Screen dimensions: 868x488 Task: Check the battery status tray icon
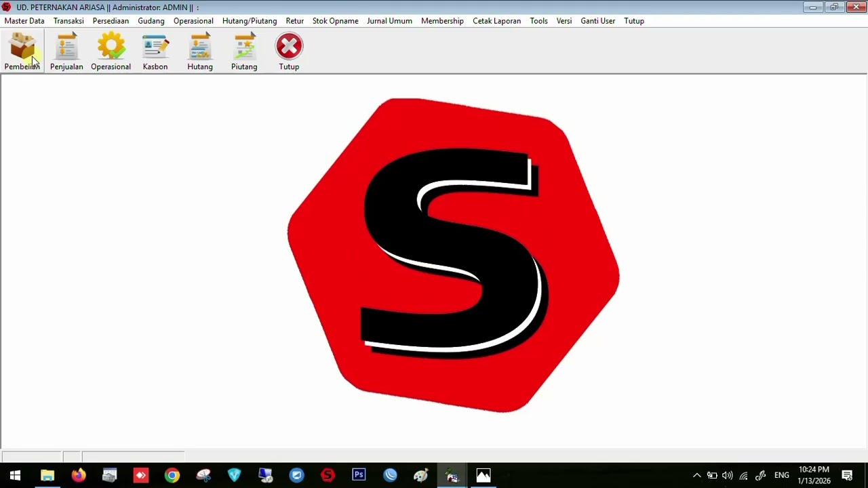pos(712,475)
